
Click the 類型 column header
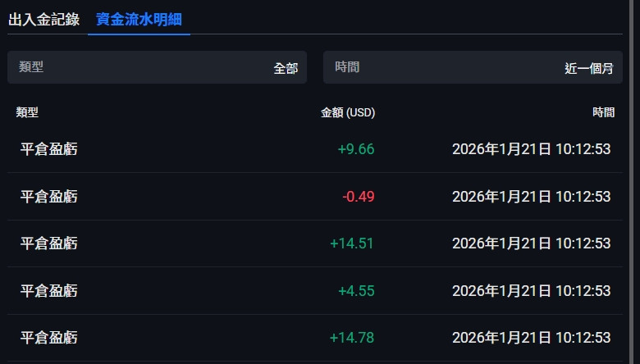(x=27, y=112)
